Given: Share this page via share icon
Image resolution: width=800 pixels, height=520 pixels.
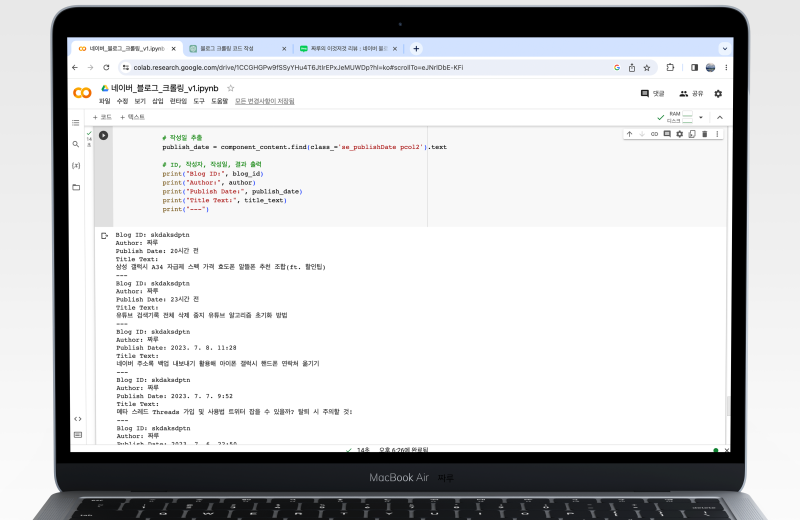Looking at the screenshot, I should 632,67.
